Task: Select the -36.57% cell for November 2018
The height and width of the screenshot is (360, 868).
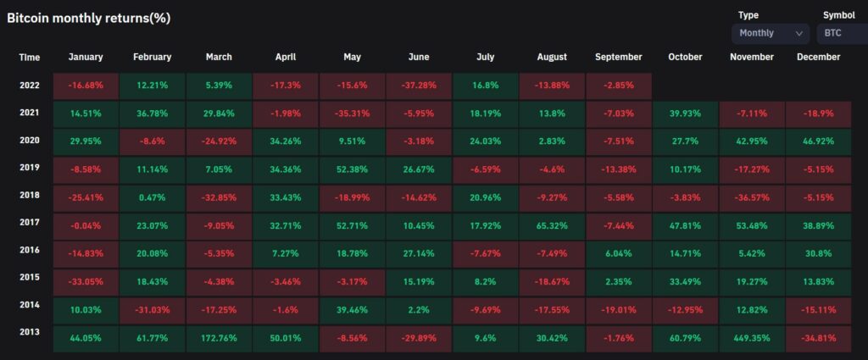Action: [751, 199]
